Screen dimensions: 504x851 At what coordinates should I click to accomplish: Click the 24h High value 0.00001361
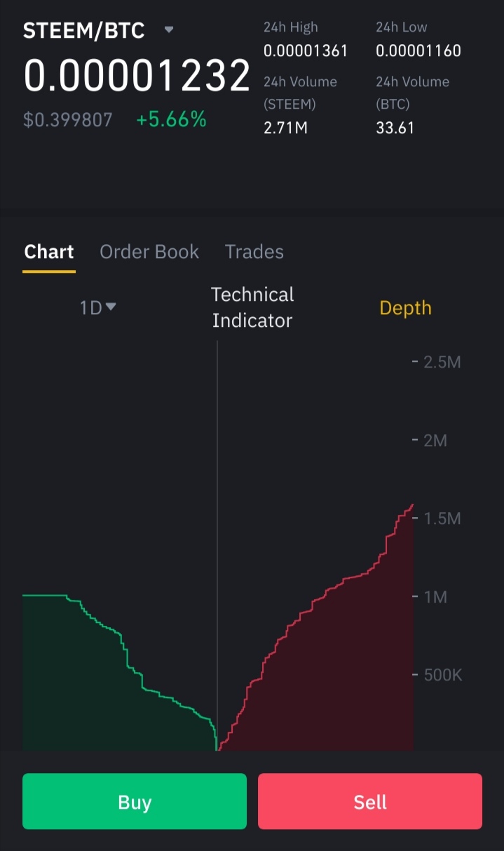306,51
